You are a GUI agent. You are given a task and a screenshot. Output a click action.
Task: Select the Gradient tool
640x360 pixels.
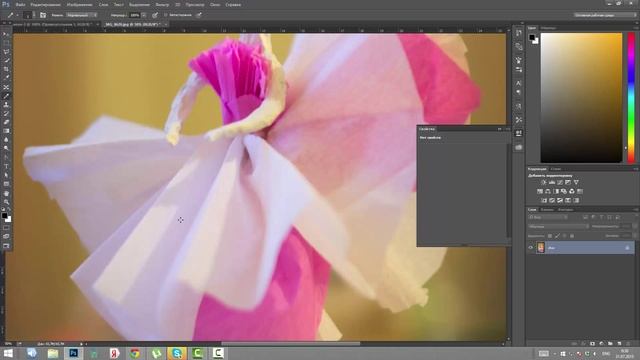(6, 131)
